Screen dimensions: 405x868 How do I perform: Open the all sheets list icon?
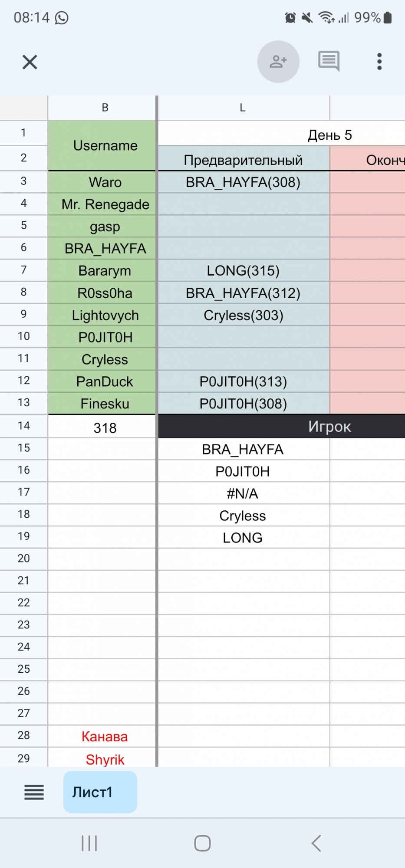(x=34, y=792)
